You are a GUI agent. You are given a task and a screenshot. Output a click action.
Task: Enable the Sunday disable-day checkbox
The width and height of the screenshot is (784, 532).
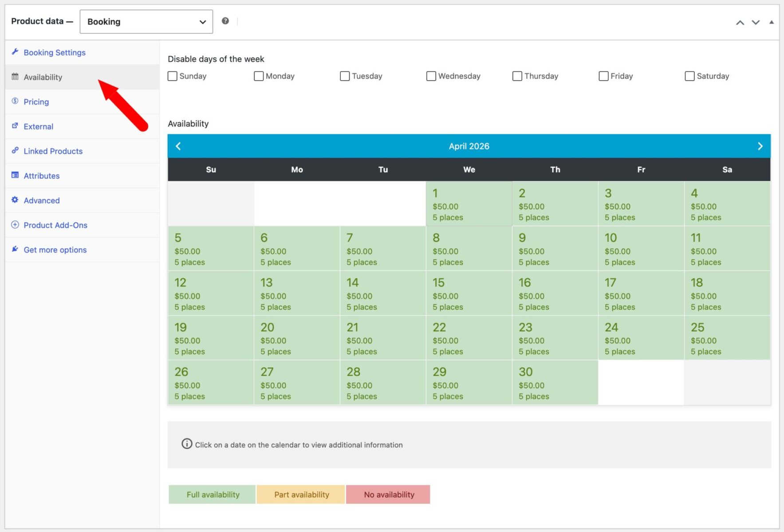172,76
